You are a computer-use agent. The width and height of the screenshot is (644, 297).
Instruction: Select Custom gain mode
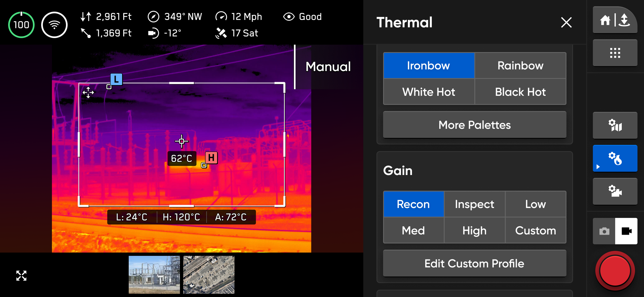(536, 230)
